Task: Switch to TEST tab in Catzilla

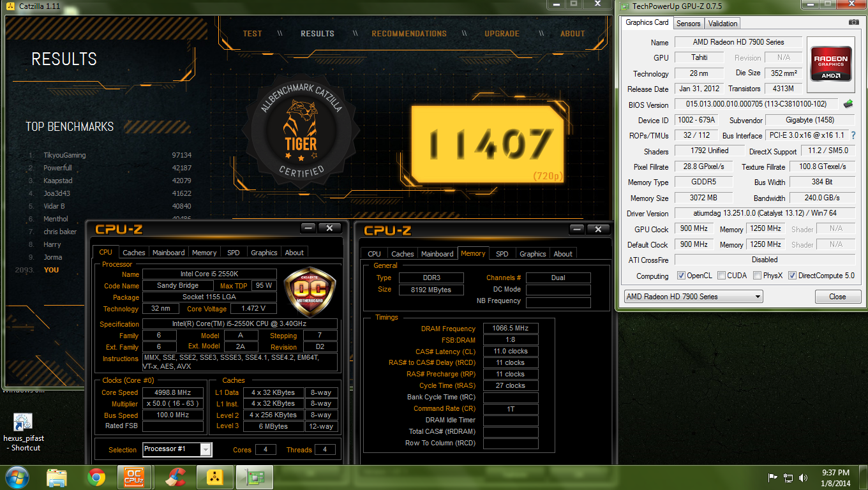Action: [253, 34]
